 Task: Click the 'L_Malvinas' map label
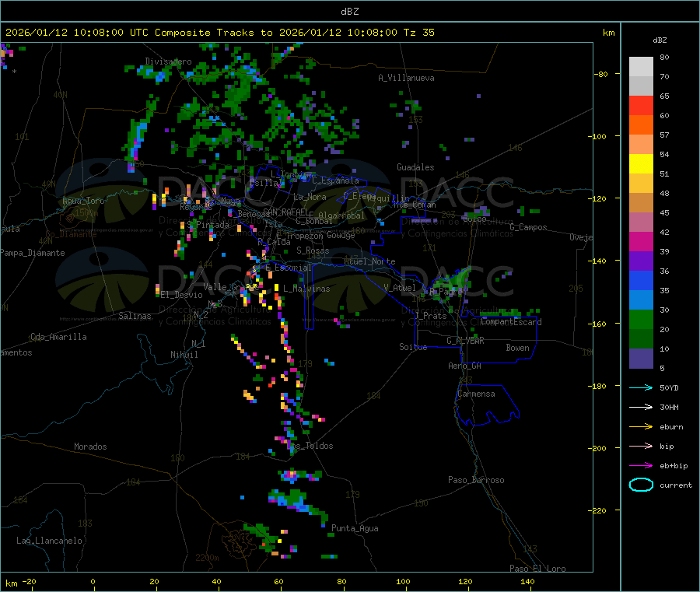[306, 289]
